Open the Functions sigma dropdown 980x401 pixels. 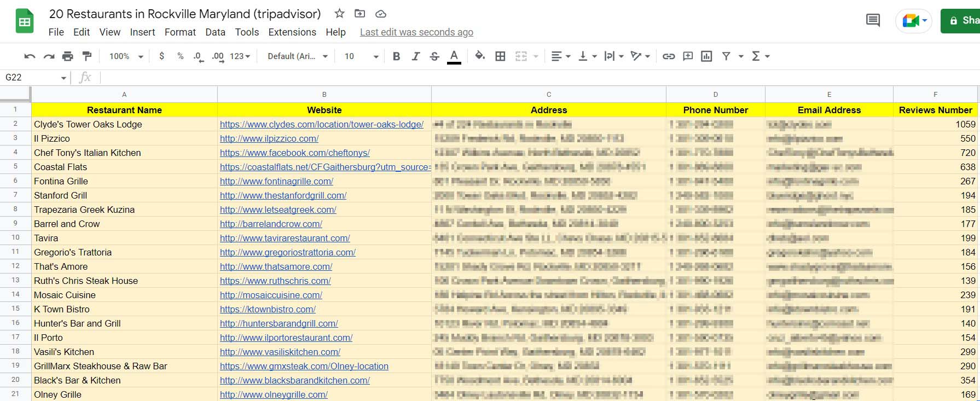click(x=761, y=56)
